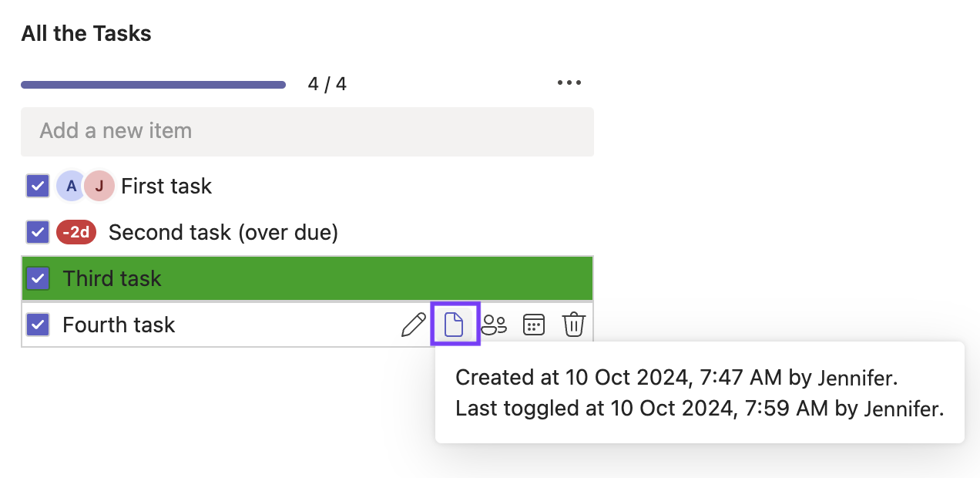Uncheck the Second task checkbox
This screenshot has height=478, width=980.
(x=38, y=232)
